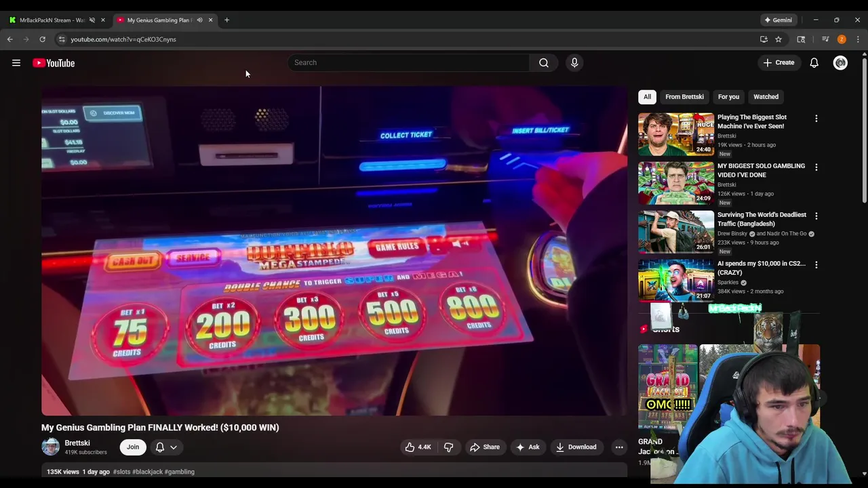Viewport: 868px width, 488px height.
Task: Click the '135K views 1 day ago' text
Action: coord(78,472)
